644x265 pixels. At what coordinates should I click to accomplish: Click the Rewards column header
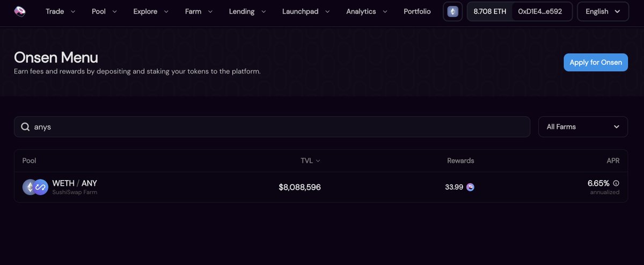point(460,161)
